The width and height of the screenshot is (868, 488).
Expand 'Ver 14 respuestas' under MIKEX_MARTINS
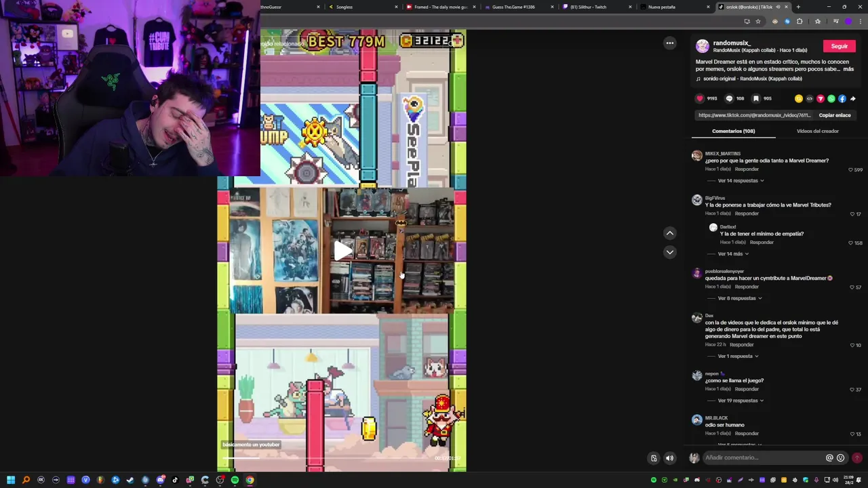(x=741, y=181)
